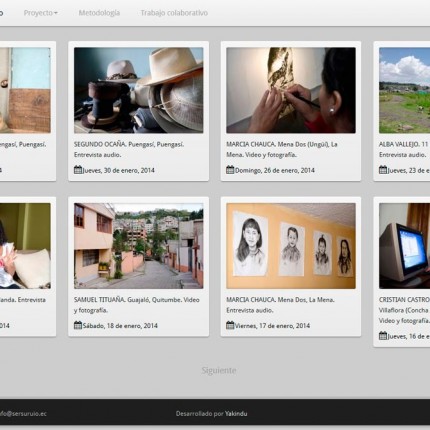This screenshot has width=430, height=430.
Task: Open the Proyecto dropdown menu
Action: click(x=41, y=13)
